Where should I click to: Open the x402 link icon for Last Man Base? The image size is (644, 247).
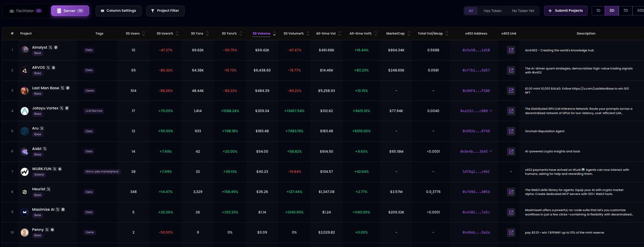[x=511, y=91]
